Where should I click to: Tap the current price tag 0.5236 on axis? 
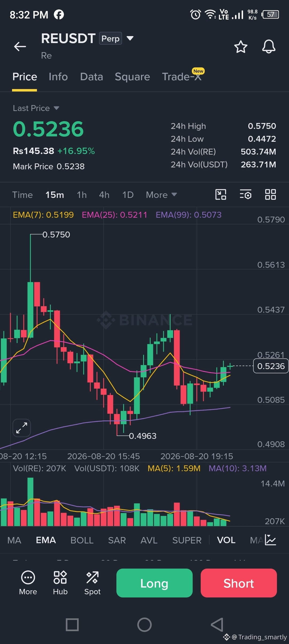coord(271,366)
